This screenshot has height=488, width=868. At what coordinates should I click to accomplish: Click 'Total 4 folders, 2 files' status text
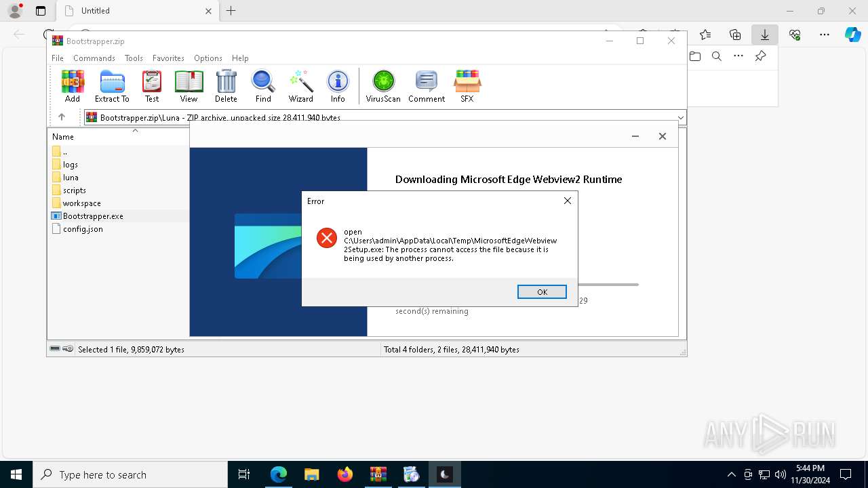click(452, 350)
